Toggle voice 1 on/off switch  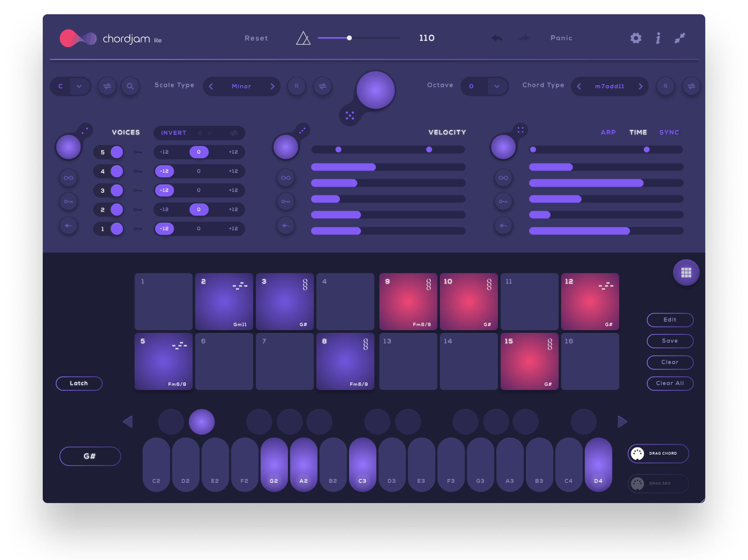tap(117, 229)
